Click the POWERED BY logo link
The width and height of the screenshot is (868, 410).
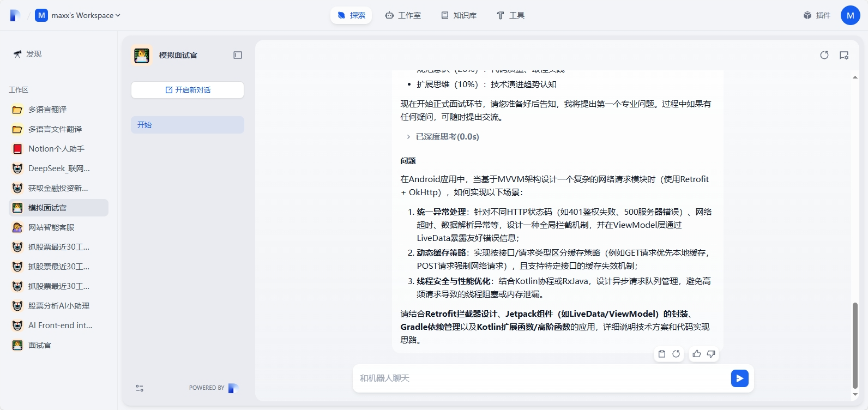(x=233, y=388)
